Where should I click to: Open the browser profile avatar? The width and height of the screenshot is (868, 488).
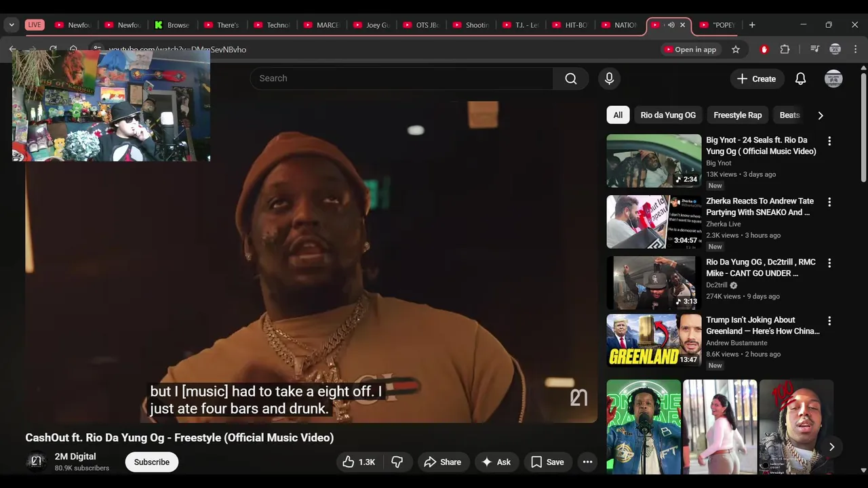pyautogui.click(x=835, y=49)
